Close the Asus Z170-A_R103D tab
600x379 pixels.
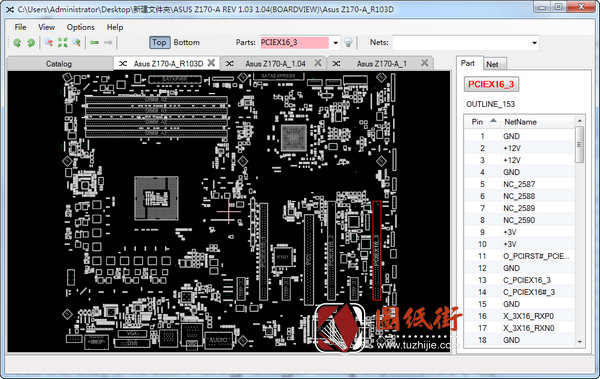click(211, 63)
